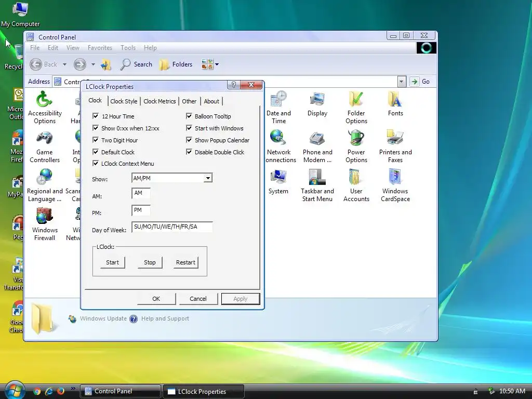532x399 pixels.
Task: Launch Internet Explorer from quick launch
Action: [49, 391]
